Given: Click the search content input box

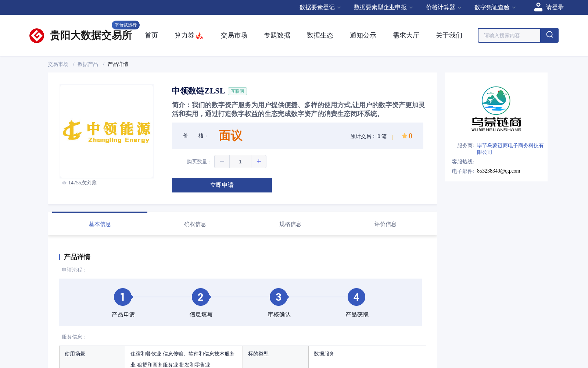Looking at the screenshot, I should 509,35.
